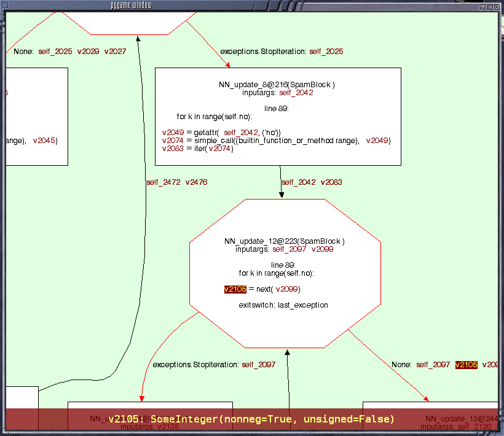The height and width of the screenshot is (436, 504).
Task: Click self_2097 in NN_update_12 inputargs
Action: tap(289, 249)
